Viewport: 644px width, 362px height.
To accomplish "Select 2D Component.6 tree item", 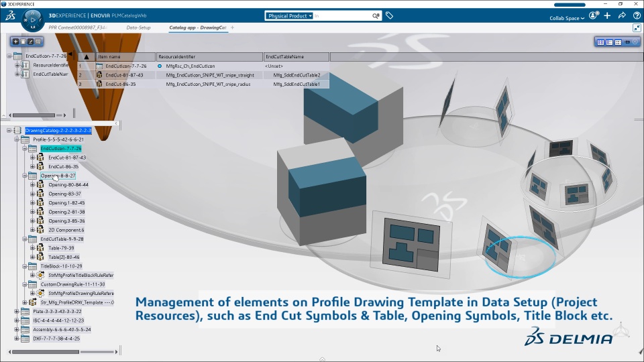I will (x=66, y=230).
